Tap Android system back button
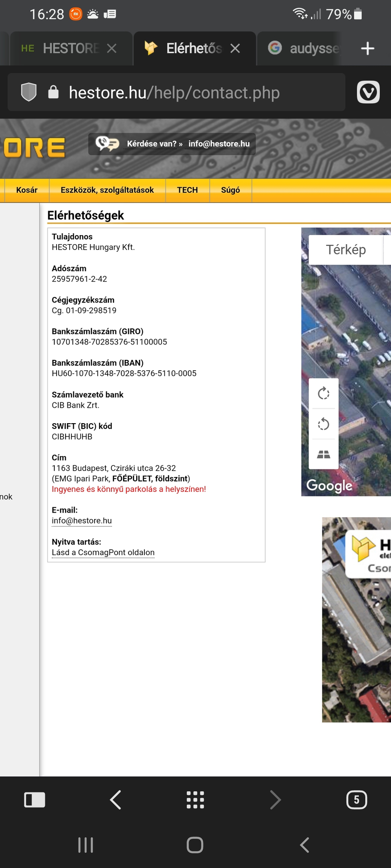The width and height of the screenshot is (391, 868). pyautogui.click(x=305, y=845)
